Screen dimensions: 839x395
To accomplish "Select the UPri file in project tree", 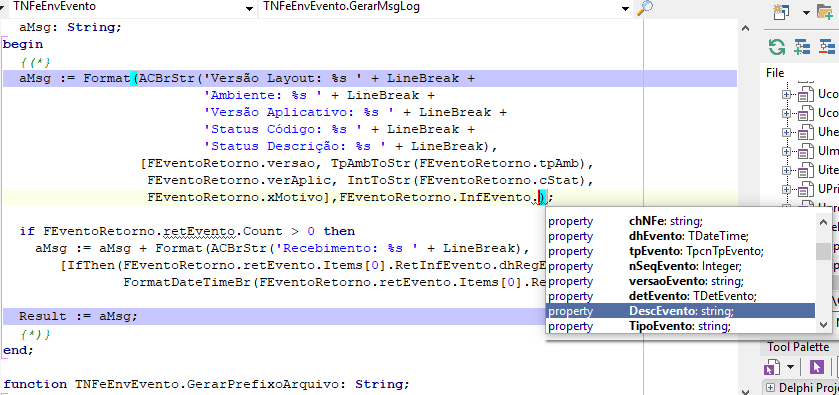I will 828,189.
